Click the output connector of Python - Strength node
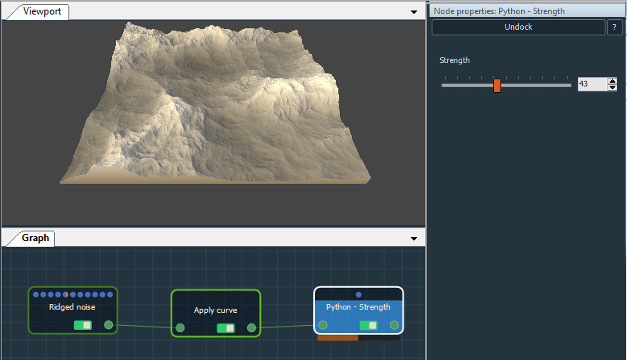This screenshot has width=627, height=360. pyautogui.click(x=394, y=325)
